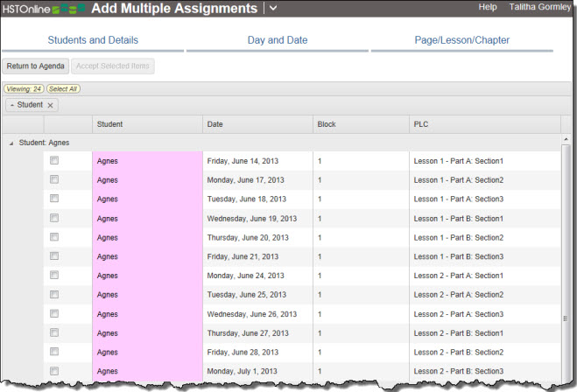Check the box for Tuesday, June 18, 2013
The height and width of the screenshot is (392, 577).
pos(54,199)
